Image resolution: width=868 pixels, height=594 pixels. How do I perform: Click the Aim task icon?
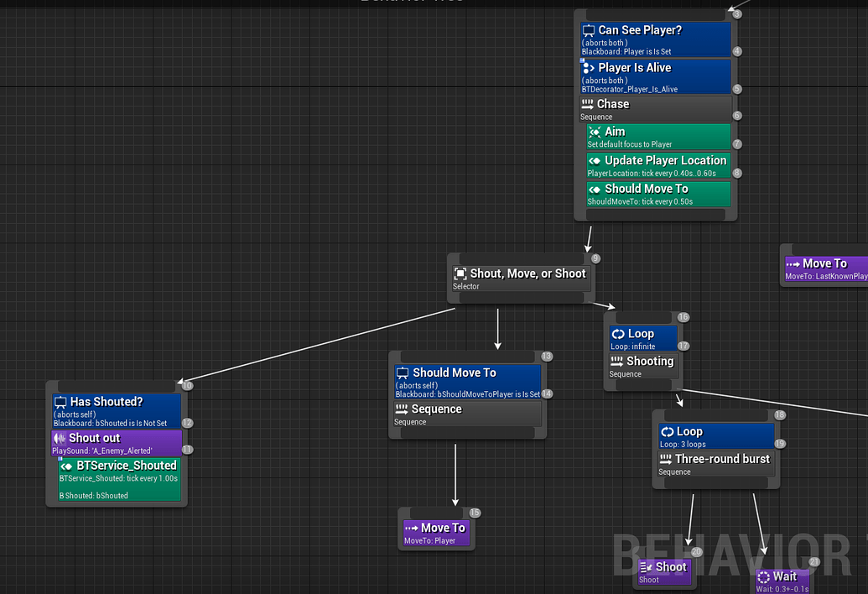(595, 131)
